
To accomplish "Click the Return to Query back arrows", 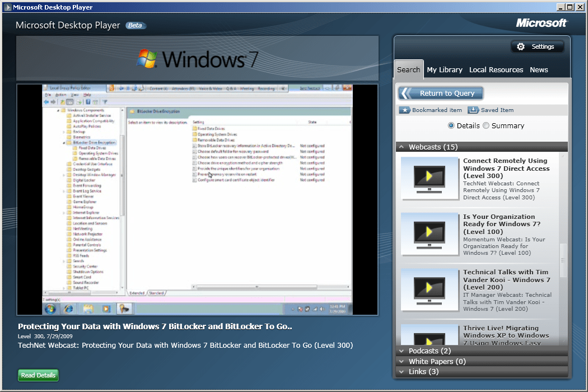I will (405, 93).
